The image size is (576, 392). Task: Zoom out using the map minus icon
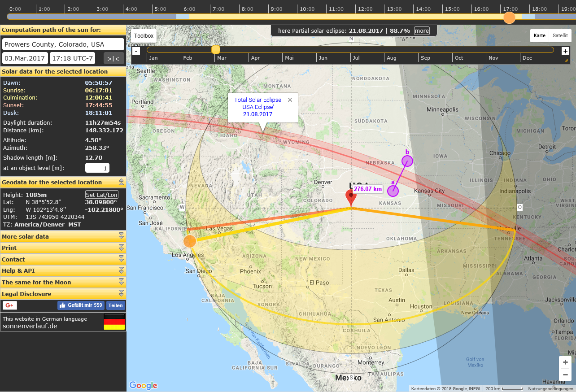click(565, 375)
